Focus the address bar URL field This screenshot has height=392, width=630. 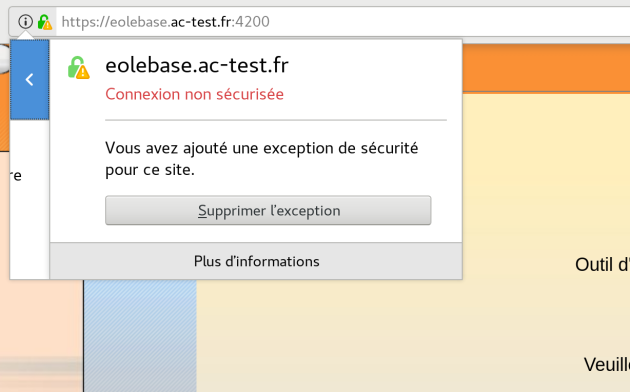344,22
